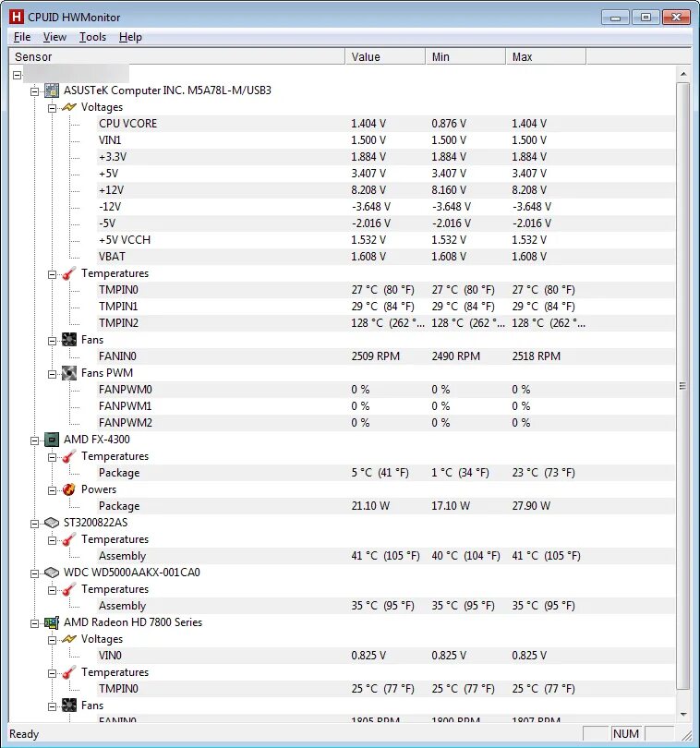The image size is (700, 748).
Task: Collapse the motherboard Voltages group
Action: pos(52,108)
